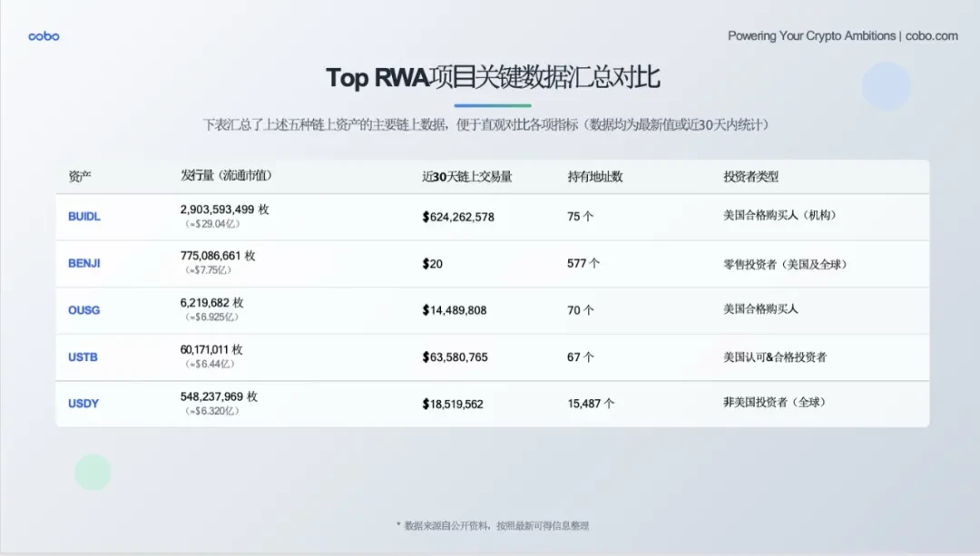Open the cobo.com link
Screen dimensions: 980x556
tap(932, 36)
